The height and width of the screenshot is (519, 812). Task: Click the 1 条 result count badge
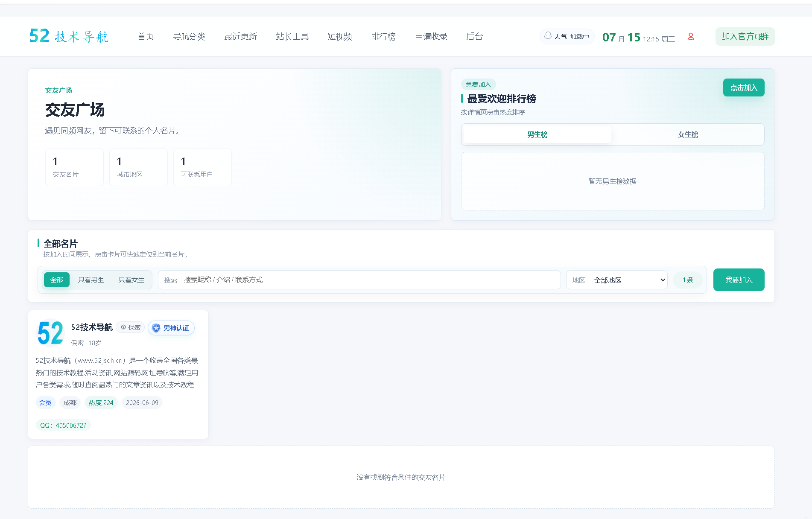[x=688, y=280]
